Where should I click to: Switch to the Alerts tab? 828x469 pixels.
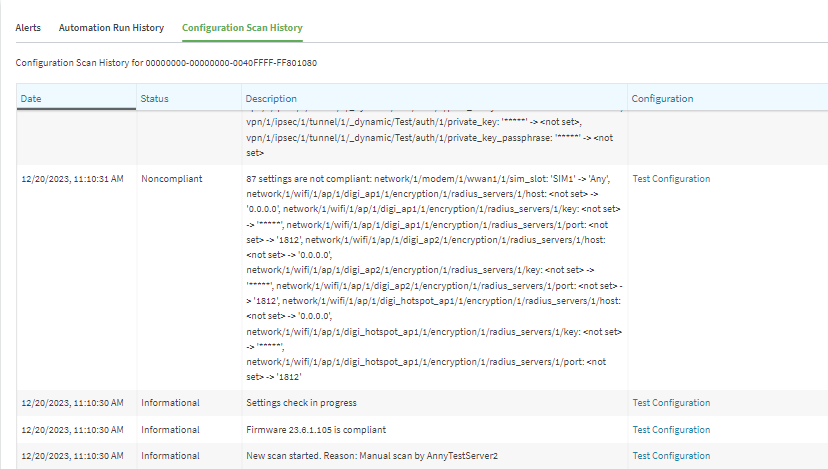(x=28, y=28)
